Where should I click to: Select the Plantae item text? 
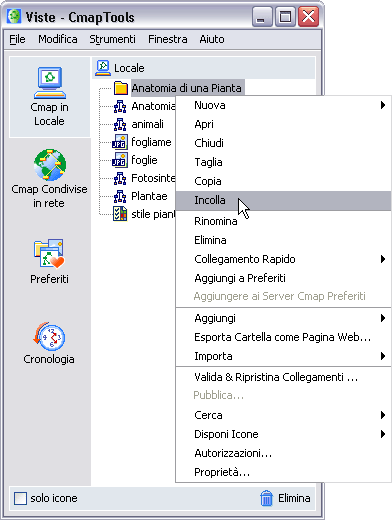(149, 196)
